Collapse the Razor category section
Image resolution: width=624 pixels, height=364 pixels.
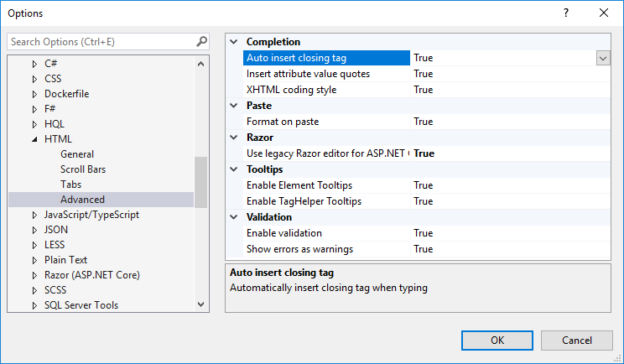(x=233, y=138)
